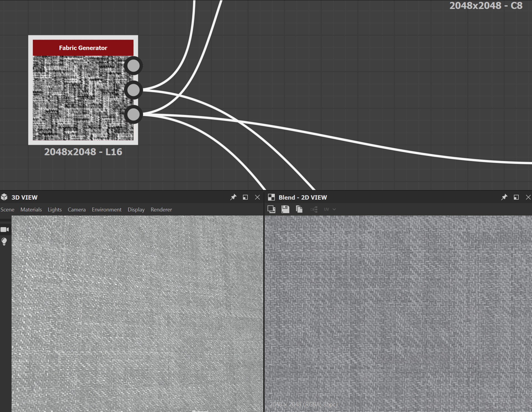Select the light bulb icon in the 3D view sidebar
The height and width of the screenshot is (412, 532).
pos(4,241)
